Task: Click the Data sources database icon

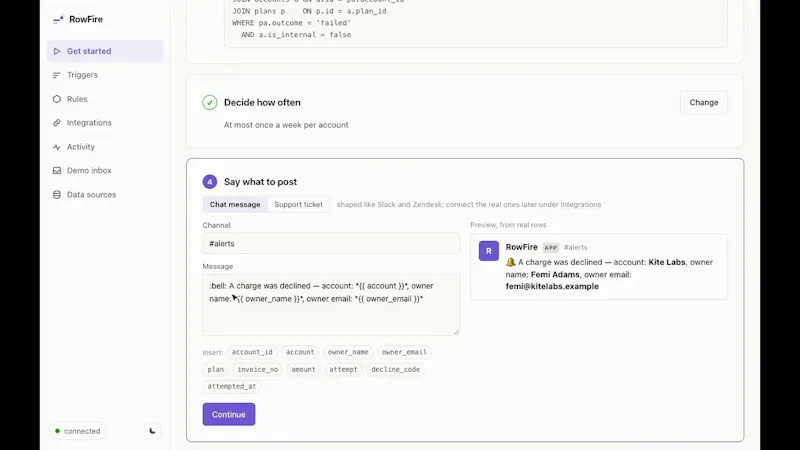Action: (57, 194)
